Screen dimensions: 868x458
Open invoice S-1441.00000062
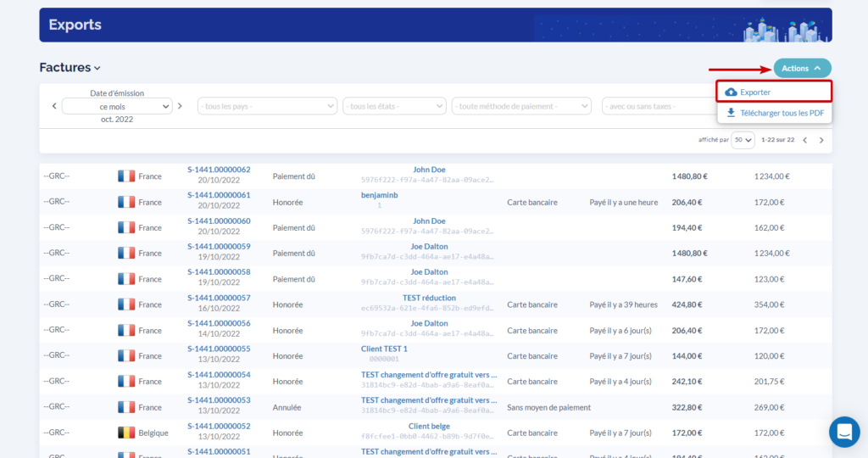click(x=219, y=170)
